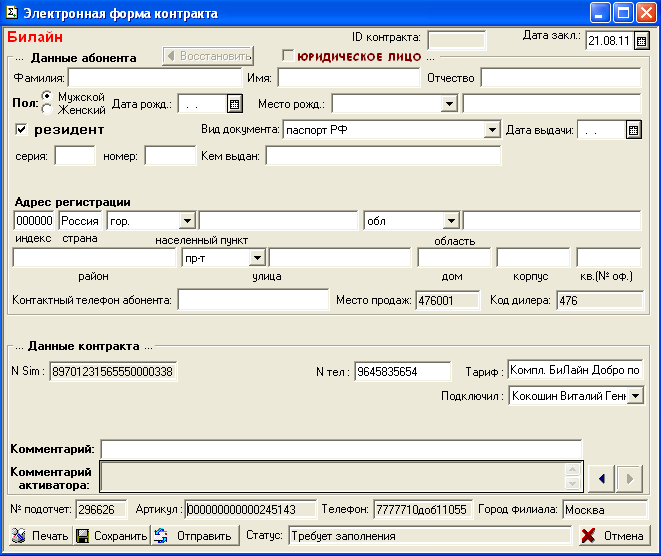661x556 pixels.
Task: Click the № подотчет field 296626
Action: pyautogui.click(x=101, y=509)
